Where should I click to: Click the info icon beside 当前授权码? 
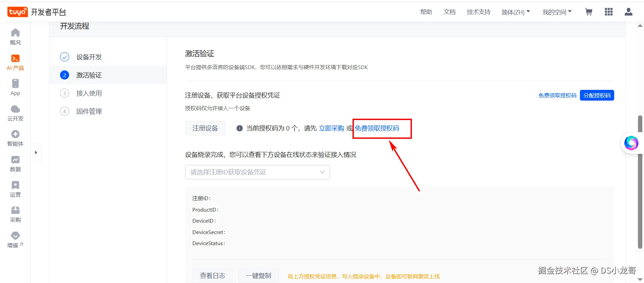239,128
